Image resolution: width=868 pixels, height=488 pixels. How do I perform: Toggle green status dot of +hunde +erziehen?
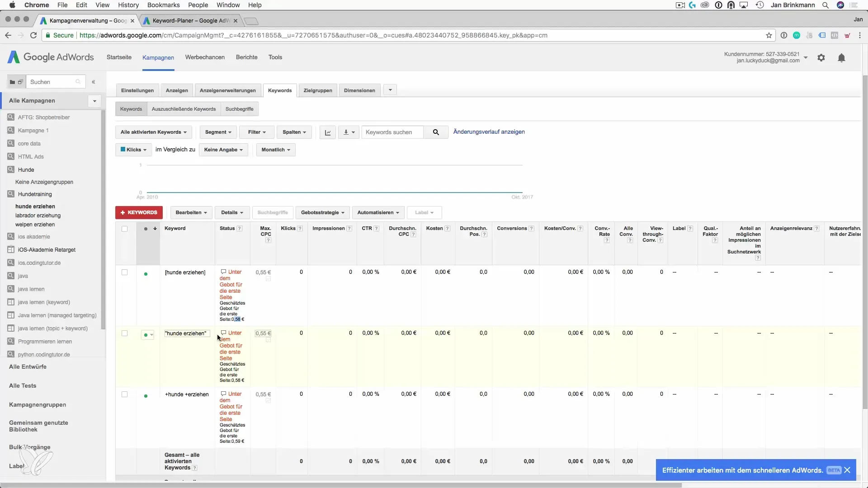(x=146, y=396)
